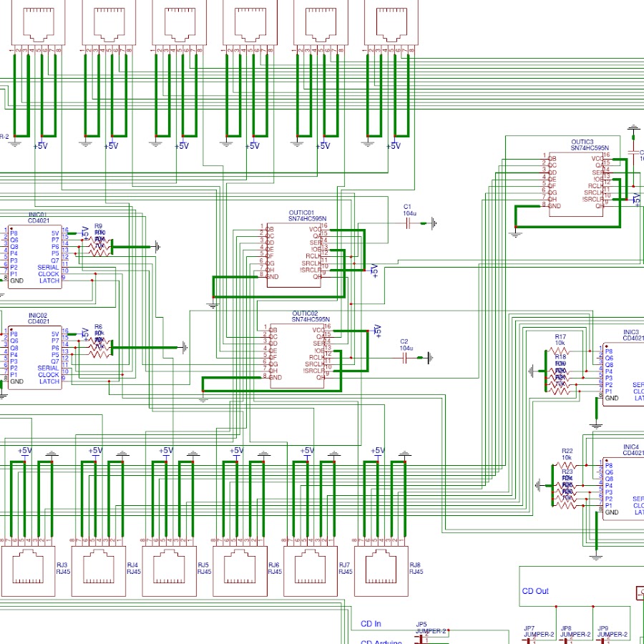Select the INIC01 CD4021 chip symbol
The width and height of the screenshot is (644, 644).
coord(35,257)
